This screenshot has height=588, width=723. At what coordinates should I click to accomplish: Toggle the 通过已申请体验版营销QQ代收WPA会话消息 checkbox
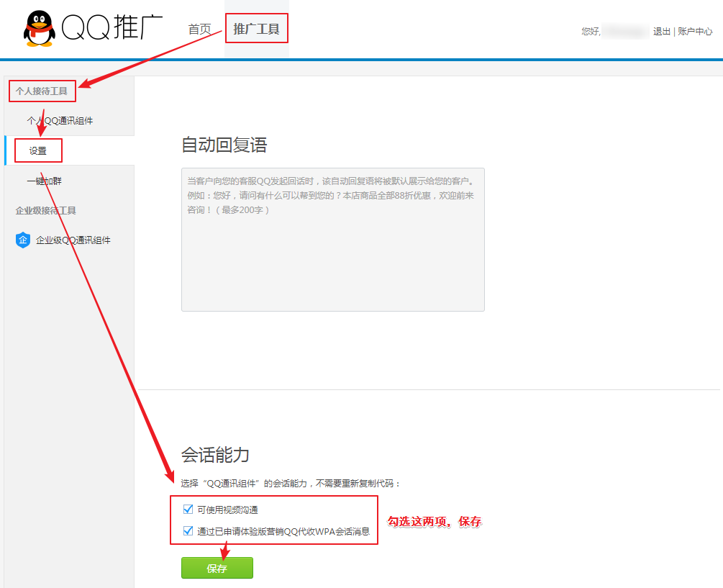coord(188,531)
